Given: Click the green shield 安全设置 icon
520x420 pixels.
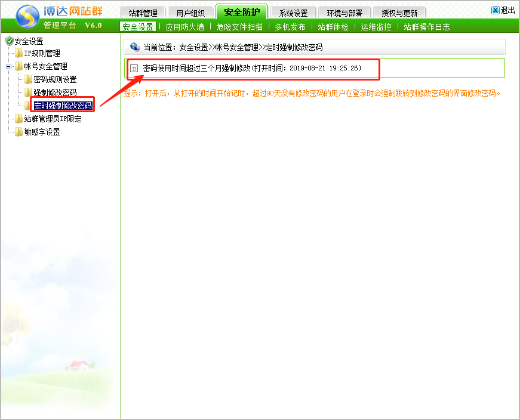Looking at the screenshot, I should [x=10, y=41].
